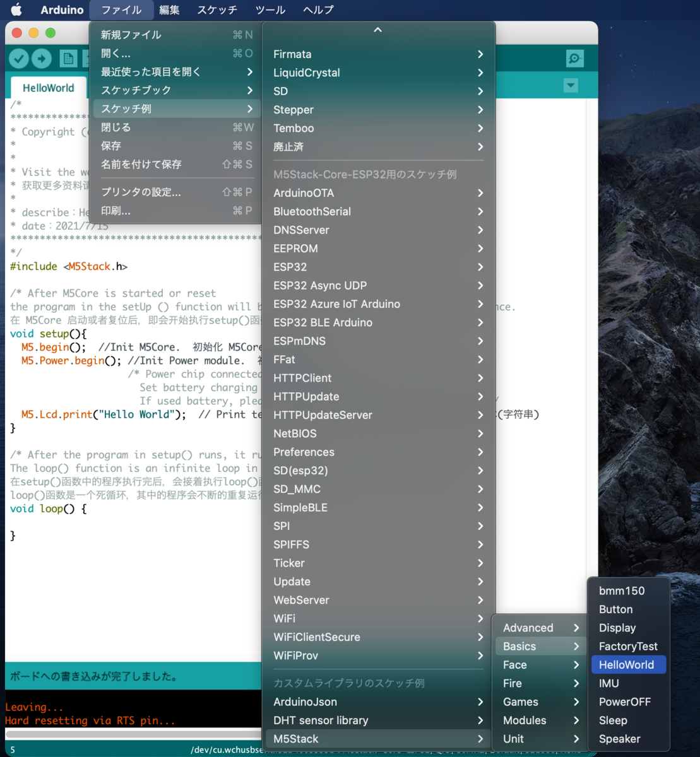The width and height of the screenshot is (700, 757).
Task: Select the PowerOFF example sketch
Action: pyautogui.click(x=629, y=702)
